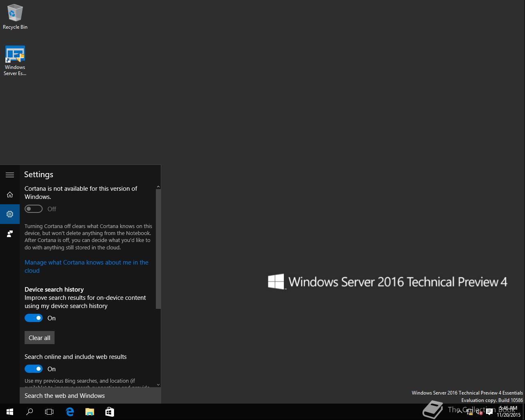The image size is (525, 420).
Task: Click the scroll up arrow in settings
Action: coord(158,187)
